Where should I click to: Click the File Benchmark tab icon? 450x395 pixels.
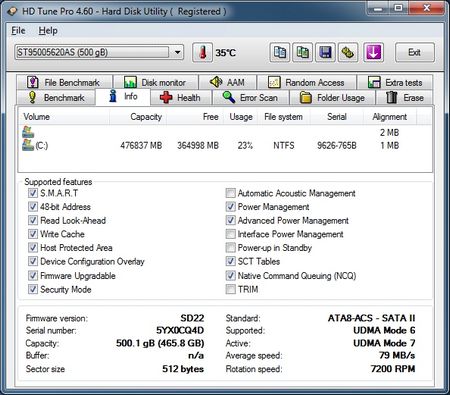[x=33, y=82]
